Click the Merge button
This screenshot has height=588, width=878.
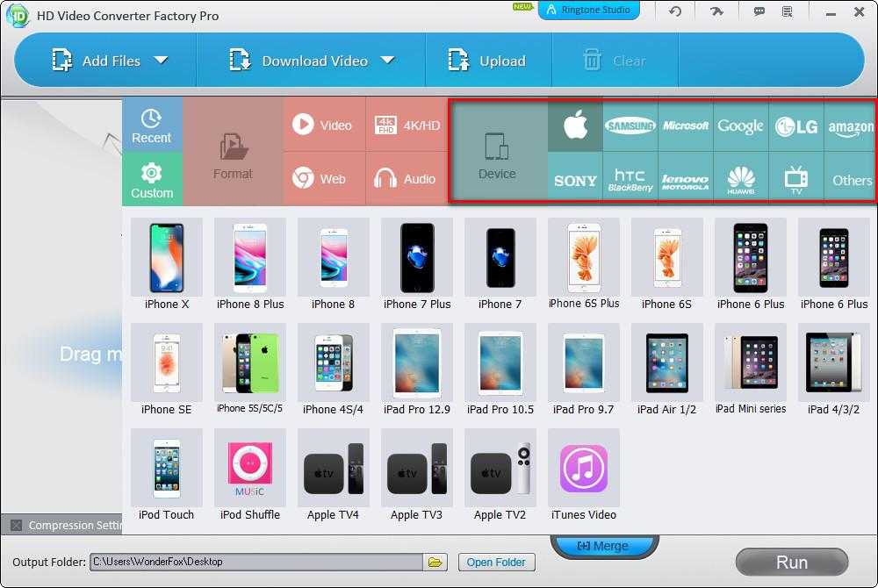604,546
